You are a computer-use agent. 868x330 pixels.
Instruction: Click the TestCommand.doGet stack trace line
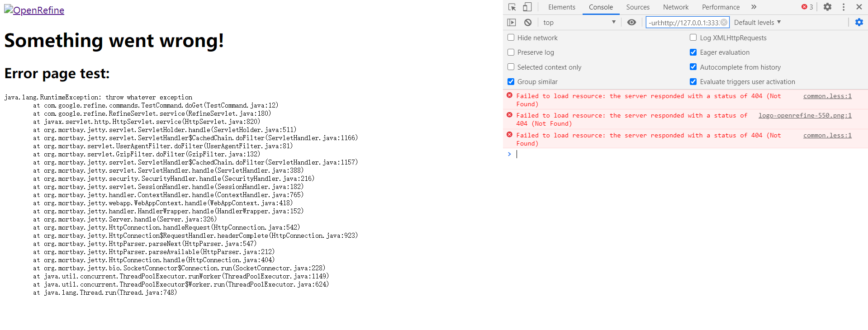pos(156,105)
